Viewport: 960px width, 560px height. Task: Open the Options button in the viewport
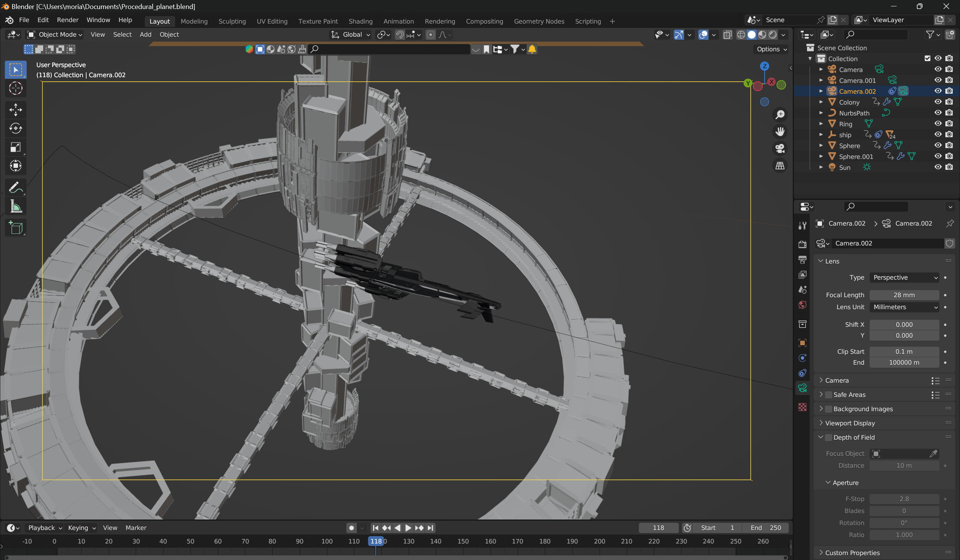pyautogui.click(x=771, y=49)
